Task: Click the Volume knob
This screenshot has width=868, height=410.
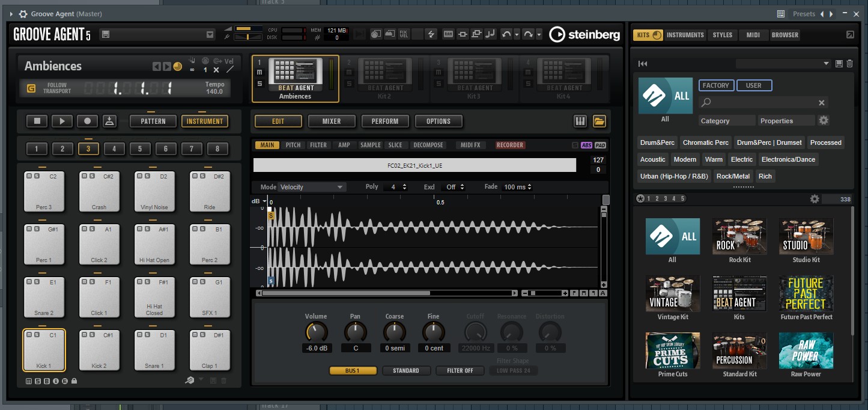Action: click(x=316, y=331)
